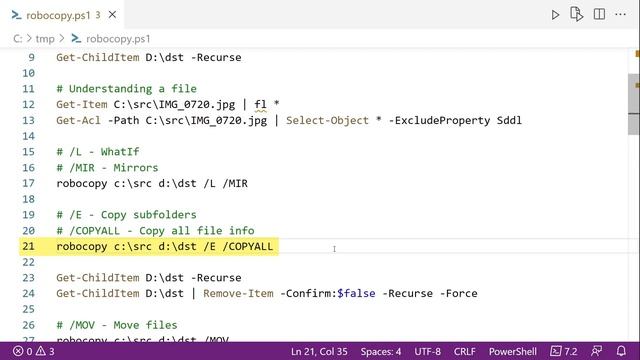Screen dimensions: 640x360
Task: Open More Actions ellipsis menu
Action: [x=620, y=14]
